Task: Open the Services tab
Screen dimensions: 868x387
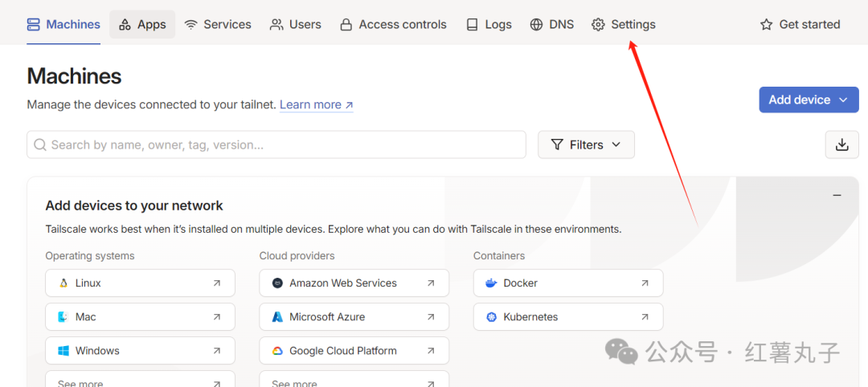Action: tap(218, 24)
